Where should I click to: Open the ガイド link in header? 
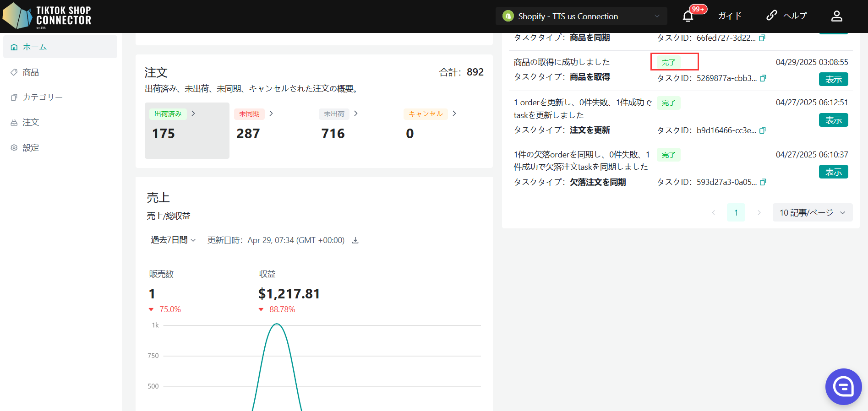point(729,16)
